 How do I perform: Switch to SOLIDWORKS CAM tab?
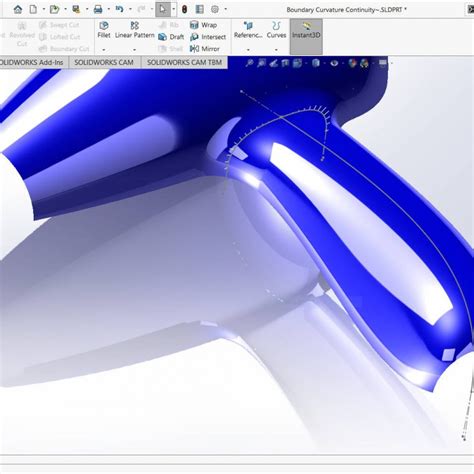[104, 62]
